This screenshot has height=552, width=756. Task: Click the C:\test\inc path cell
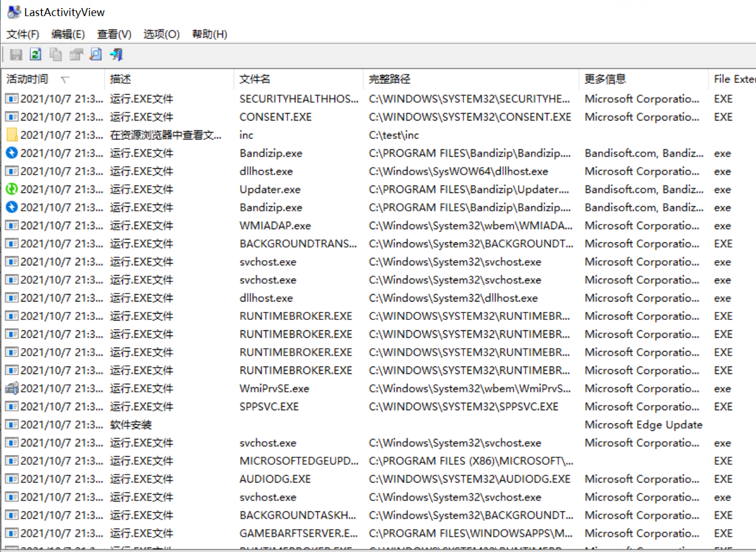click(394, 135)
